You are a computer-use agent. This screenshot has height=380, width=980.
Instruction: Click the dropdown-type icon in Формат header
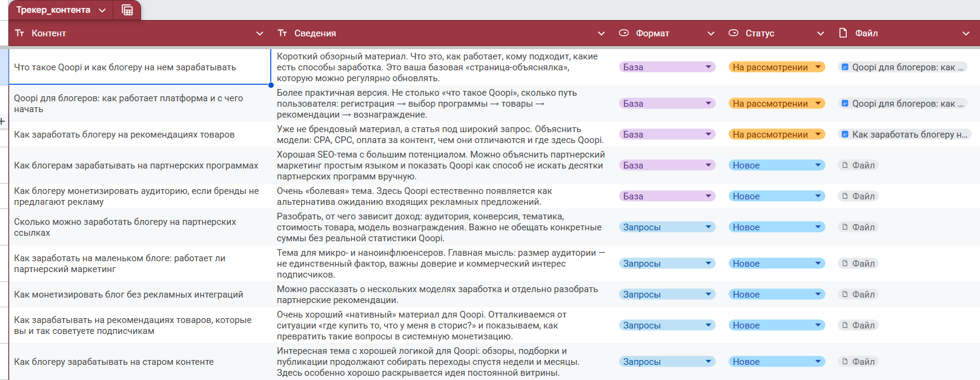(624, 33)
